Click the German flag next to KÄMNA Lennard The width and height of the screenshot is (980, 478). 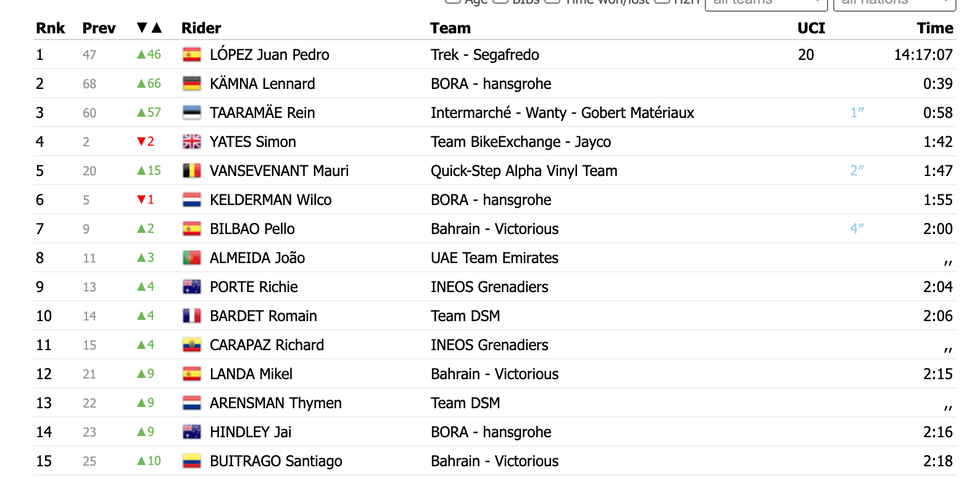(x=192, y=84)
